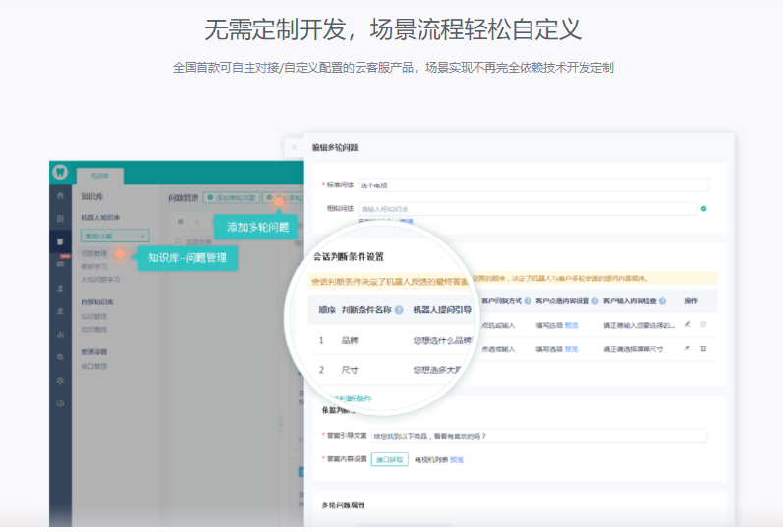Click the delete trash icon for 尺寸 row

(703, 348)
